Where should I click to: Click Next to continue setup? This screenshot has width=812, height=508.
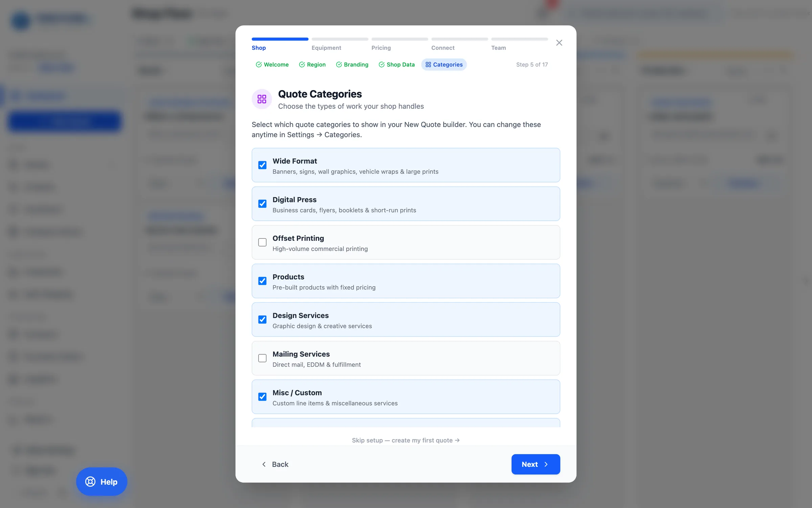point(536,464)
